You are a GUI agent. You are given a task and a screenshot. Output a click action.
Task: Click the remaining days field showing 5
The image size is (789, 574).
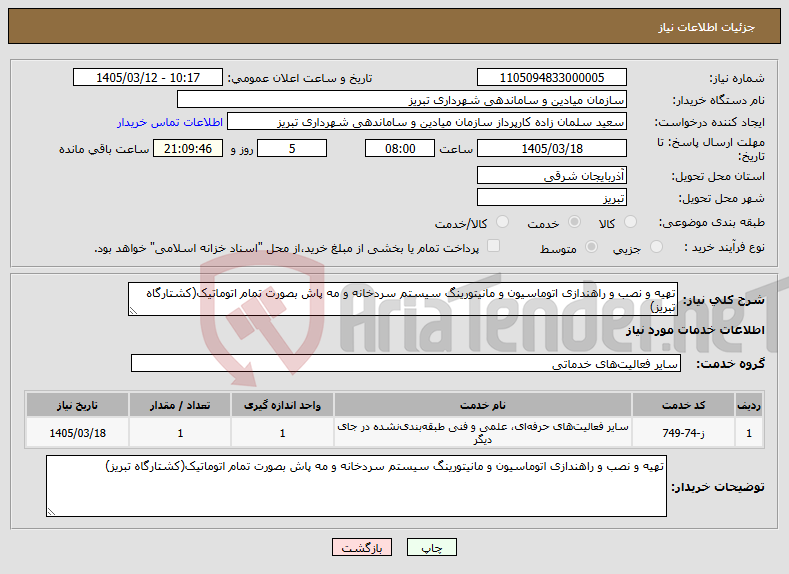pos(292,148)
